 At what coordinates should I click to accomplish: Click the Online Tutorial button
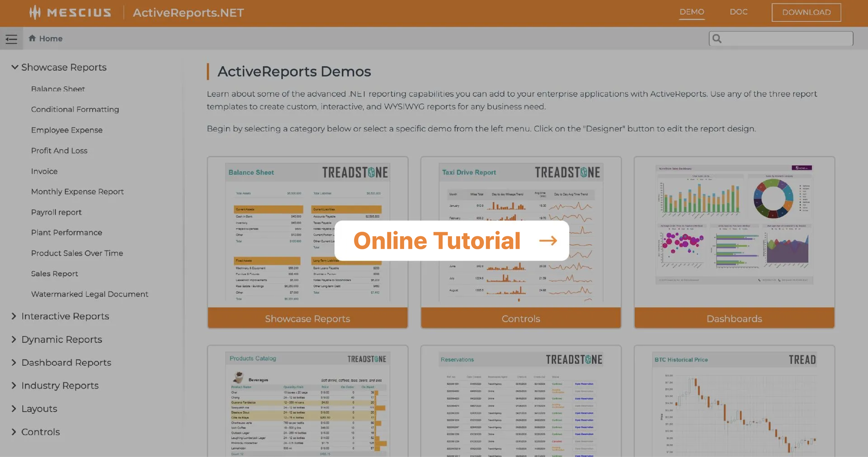(452, 241)
